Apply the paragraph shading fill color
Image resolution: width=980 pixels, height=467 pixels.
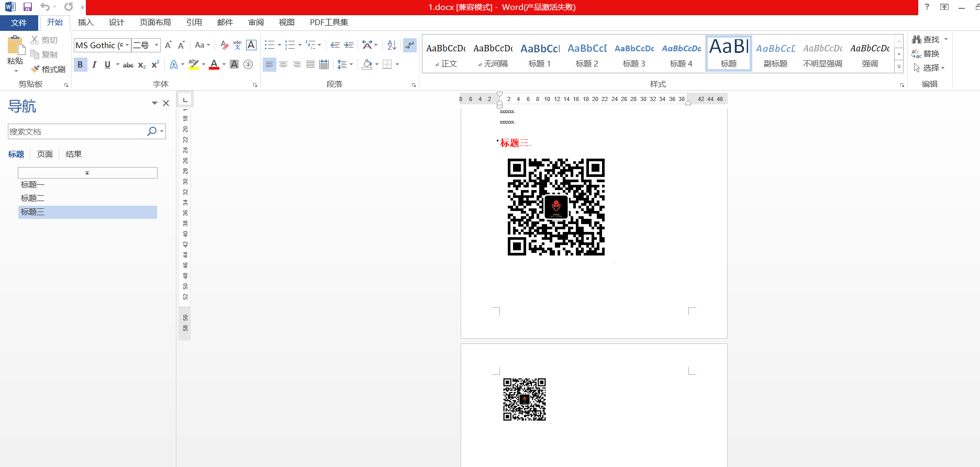(367, 64)
